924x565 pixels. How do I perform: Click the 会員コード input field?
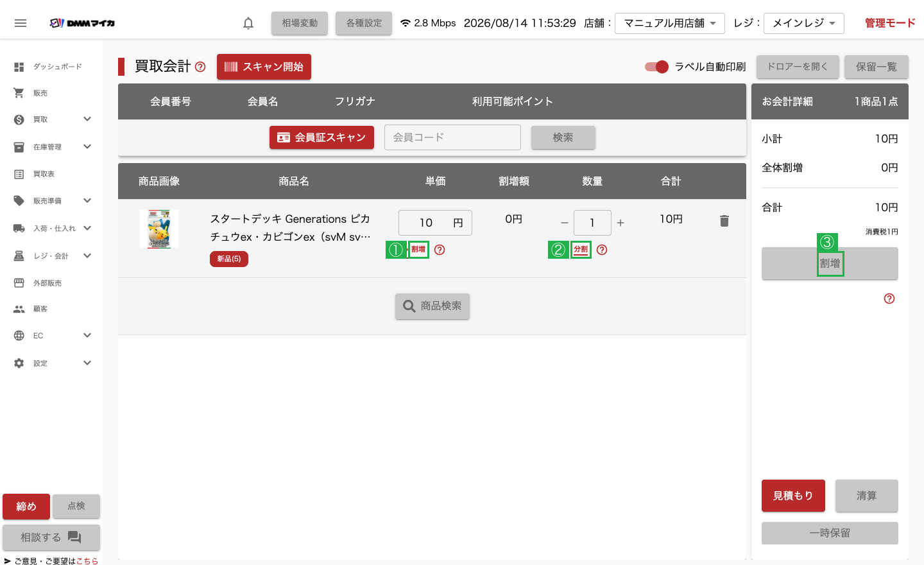pyautogui.click(x=452, y=137)
